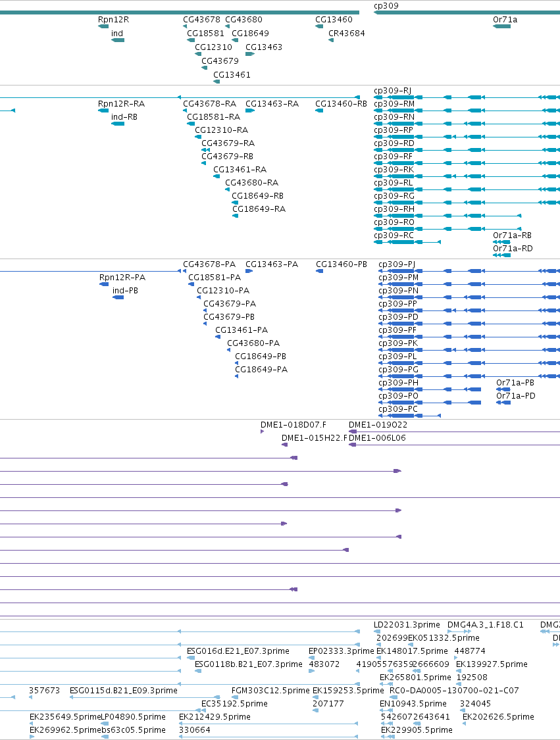Select the Rpn12R gene feature label
This screenshot has height=740, width=560.
113,19
